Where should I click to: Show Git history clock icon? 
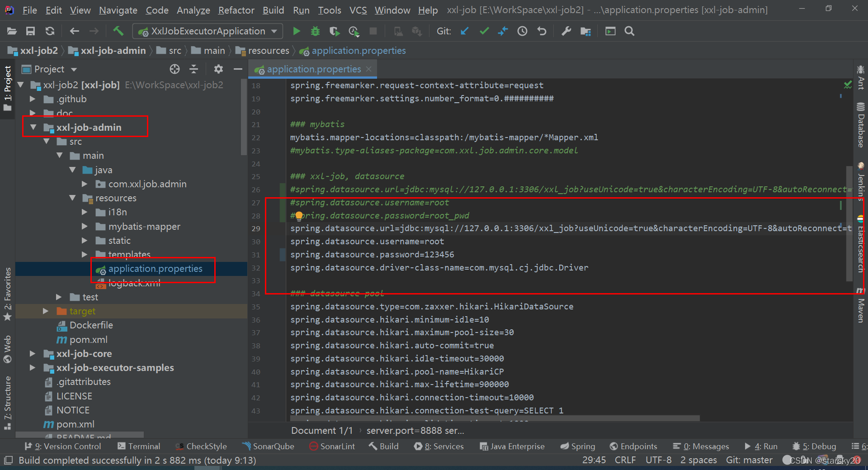pos(522,31)
